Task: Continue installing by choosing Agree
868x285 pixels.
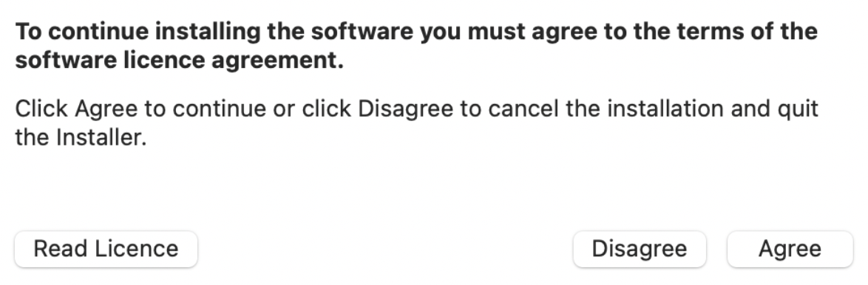Action: tap(790, 249)
